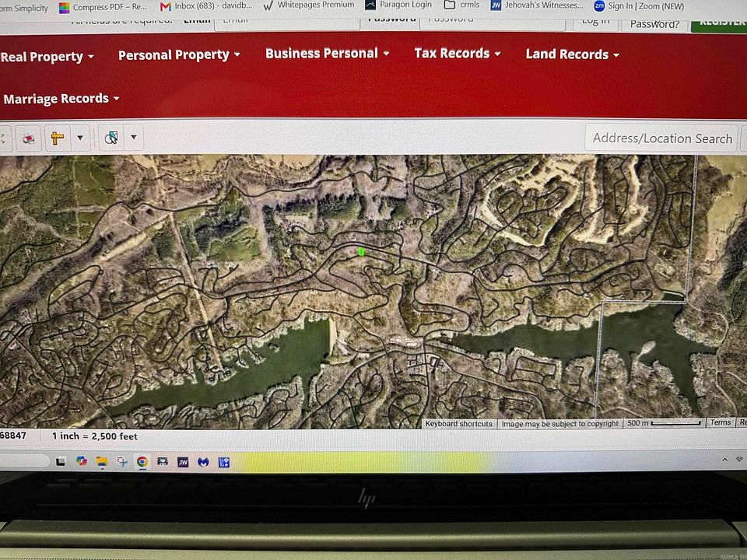Open the Marriage Records menu
Screen dimensions: 747x560
click(61, 99)
